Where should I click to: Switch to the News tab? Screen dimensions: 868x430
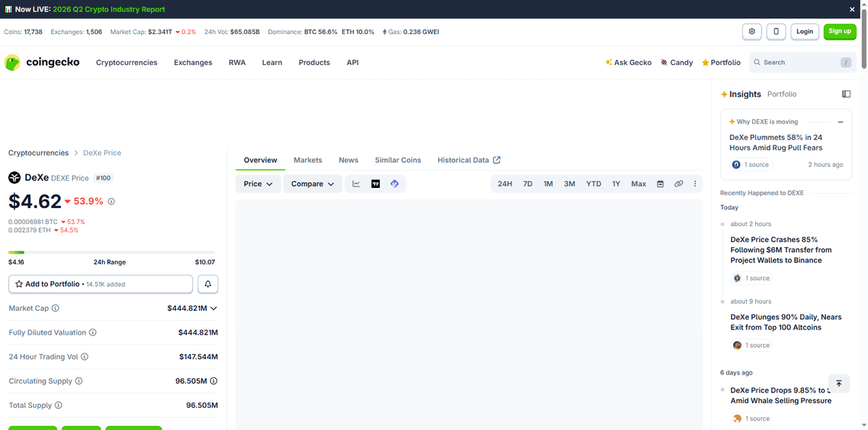pos(349,160)
